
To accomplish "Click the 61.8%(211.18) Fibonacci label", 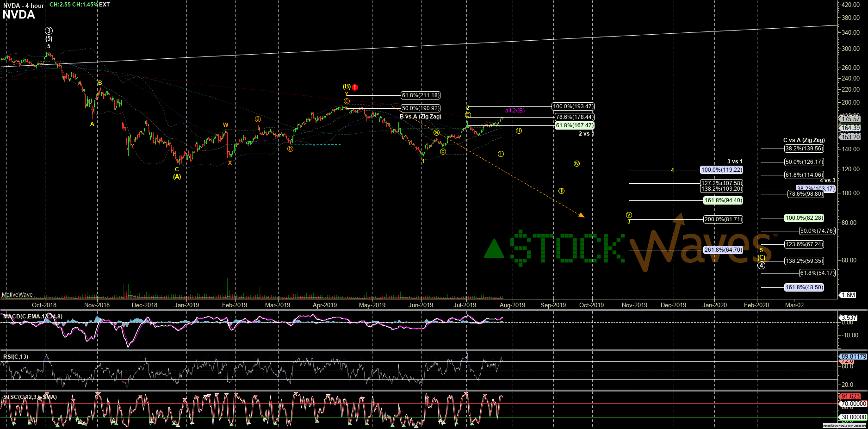I will point(421,95).
